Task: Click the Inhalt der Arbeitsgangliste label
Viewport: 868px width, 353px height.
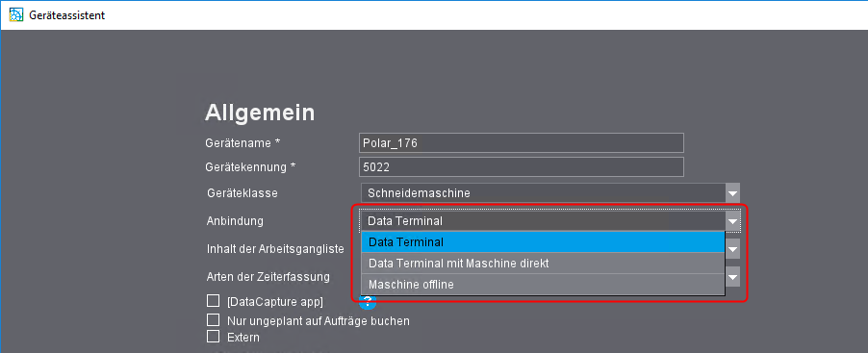Action: 275,248
